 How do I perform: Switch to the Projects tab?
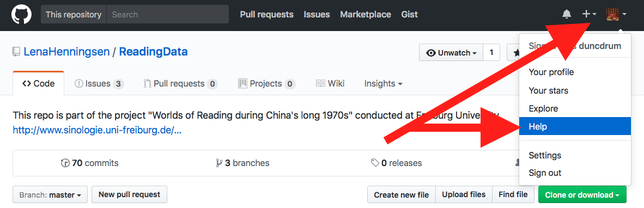266,84
